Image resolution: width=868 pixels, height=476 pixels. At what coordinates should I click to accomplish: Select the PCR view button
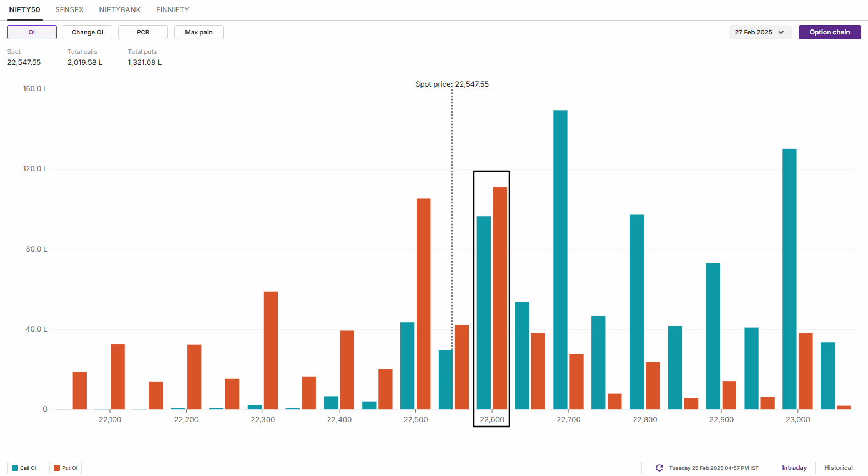[143, 32]
